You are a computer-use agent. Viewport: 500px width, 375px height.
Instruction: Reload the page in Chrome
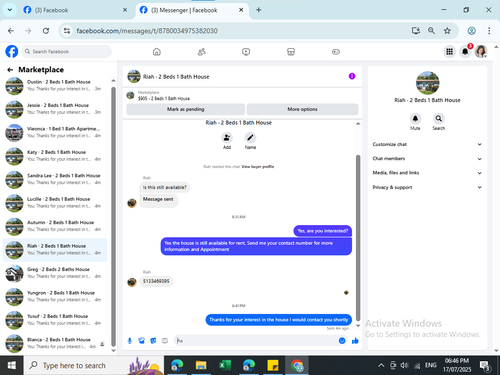point(46,31)
